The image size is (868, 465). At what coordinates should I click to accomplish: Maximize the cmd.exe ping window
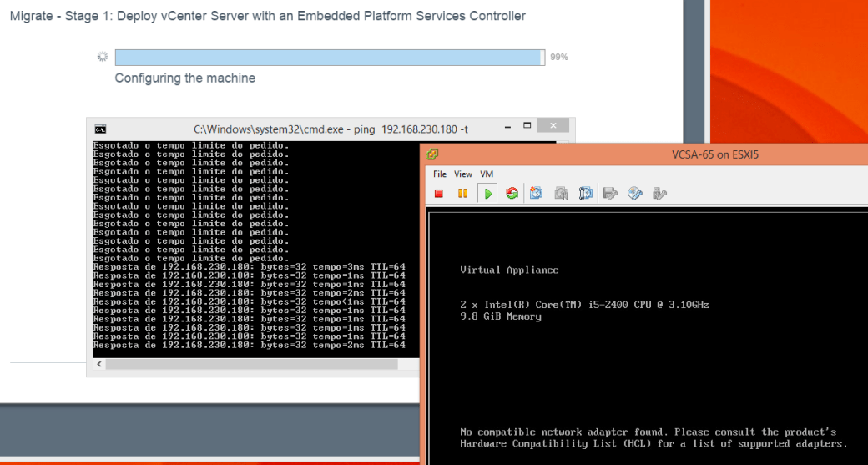tap(527, 127)
